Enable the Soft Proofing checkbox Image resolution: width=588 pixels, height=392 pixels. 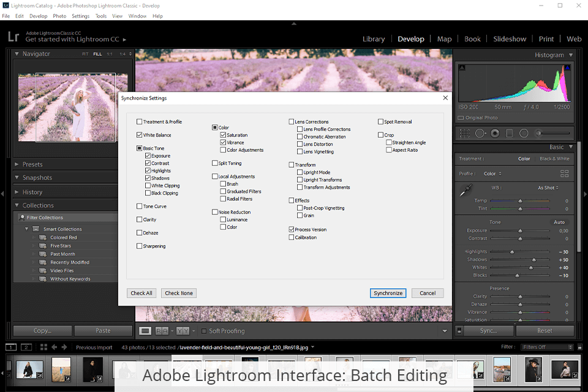coord(204,331)
